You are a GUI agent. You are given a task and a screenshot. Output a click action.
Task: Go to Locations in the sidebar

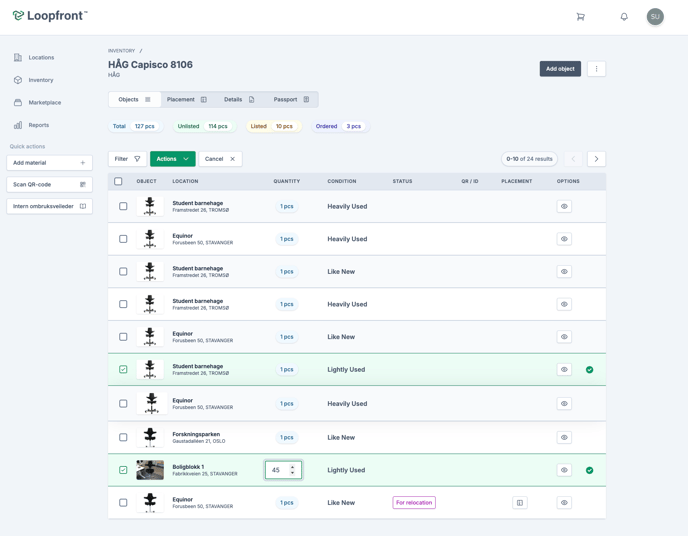[x=34, y=57]
